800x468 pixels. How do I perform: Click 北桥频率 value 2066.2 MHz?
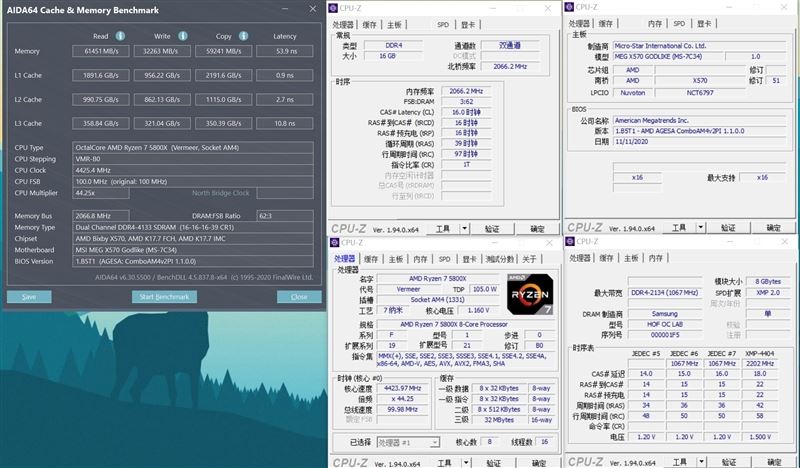tap(510, 66)
